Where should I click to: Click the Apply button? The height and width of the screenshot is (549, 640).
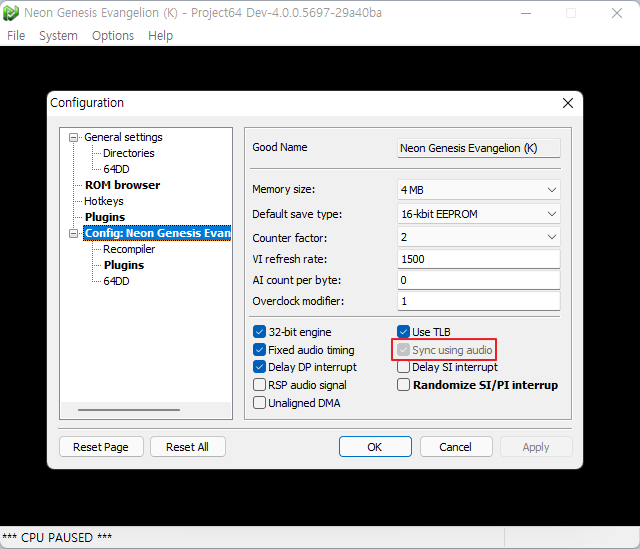(536, 447)
